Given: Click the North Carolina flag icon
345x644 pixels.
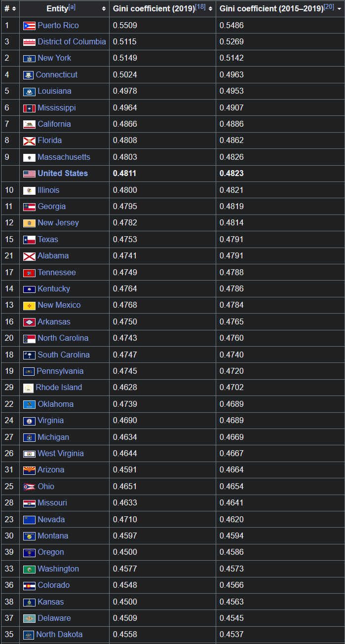Looking at the screenshot, I should (x=29, y=338).
